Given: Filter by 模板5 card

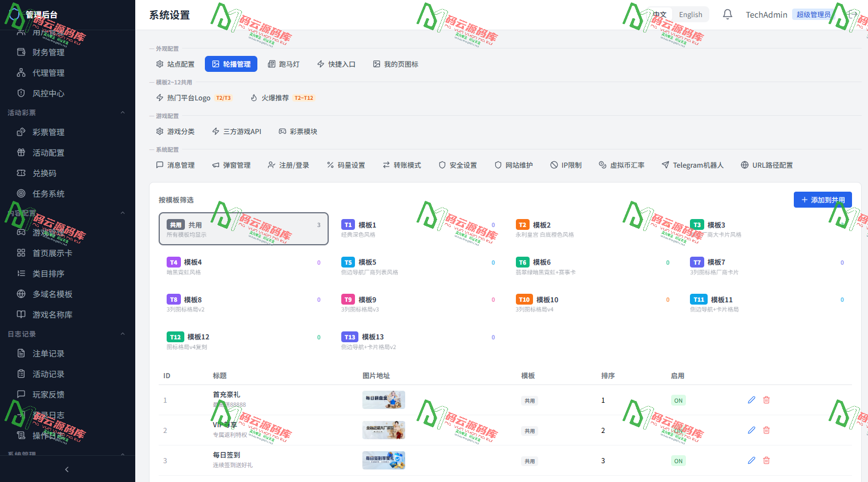Looking at the screenshot, I should click(418, 266).
